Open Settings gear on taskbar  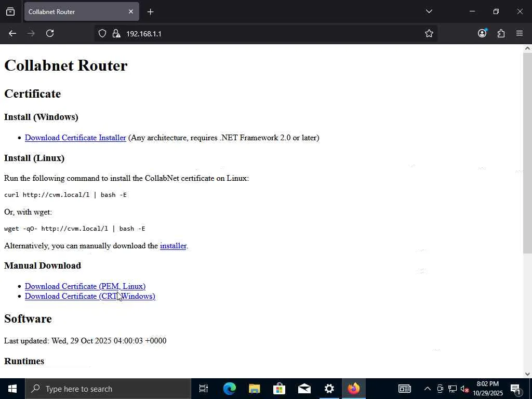pos(329,389)
